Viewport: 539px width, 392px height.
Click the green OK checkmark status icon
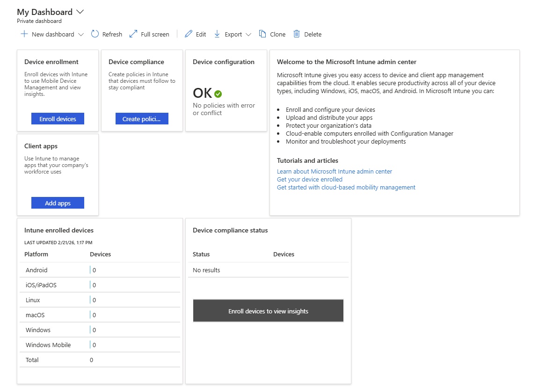click(x=218, y=94)
